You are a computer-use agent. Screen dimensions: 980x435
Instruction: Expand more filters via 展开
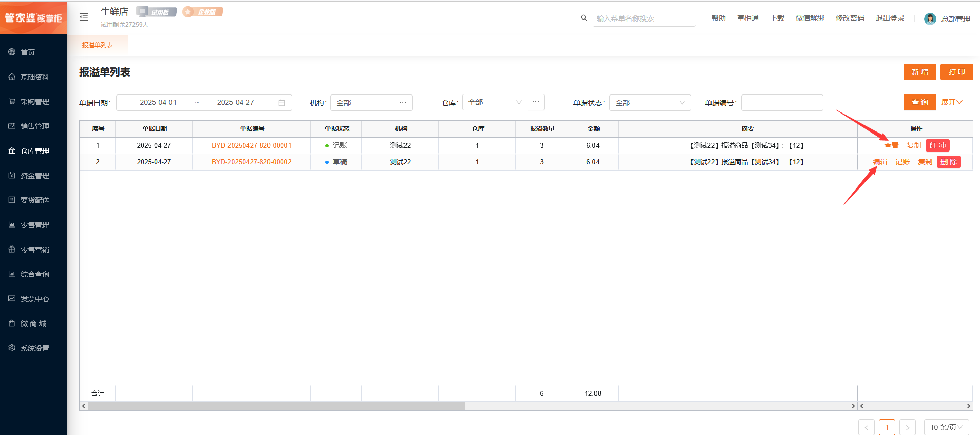tap(951, 102)
